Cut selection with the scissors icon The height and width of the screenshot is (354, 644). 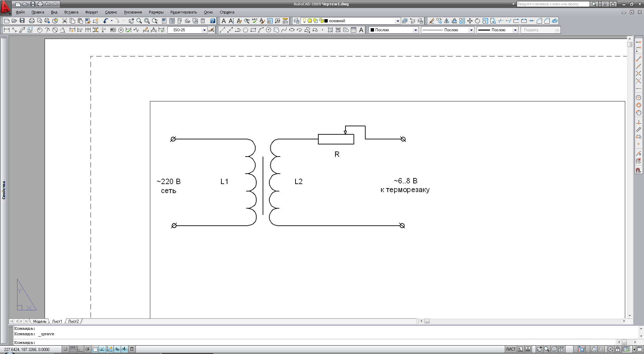click(x=65, y=21)
